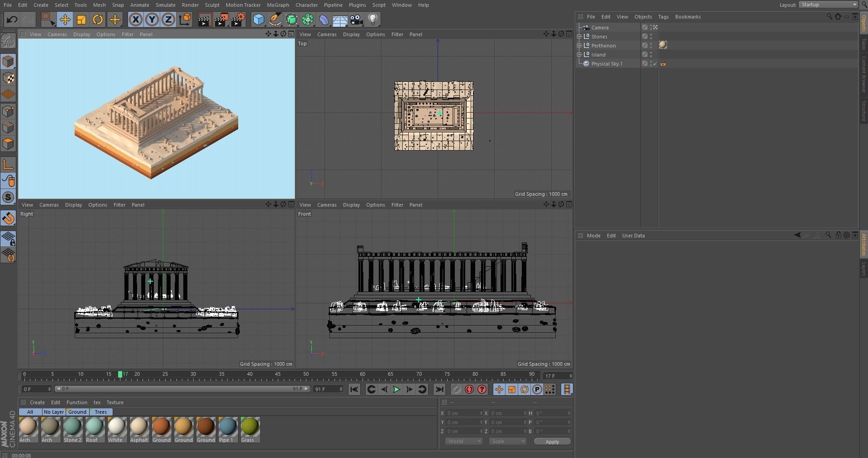Click the Light bulb icon

coord(373,19)
